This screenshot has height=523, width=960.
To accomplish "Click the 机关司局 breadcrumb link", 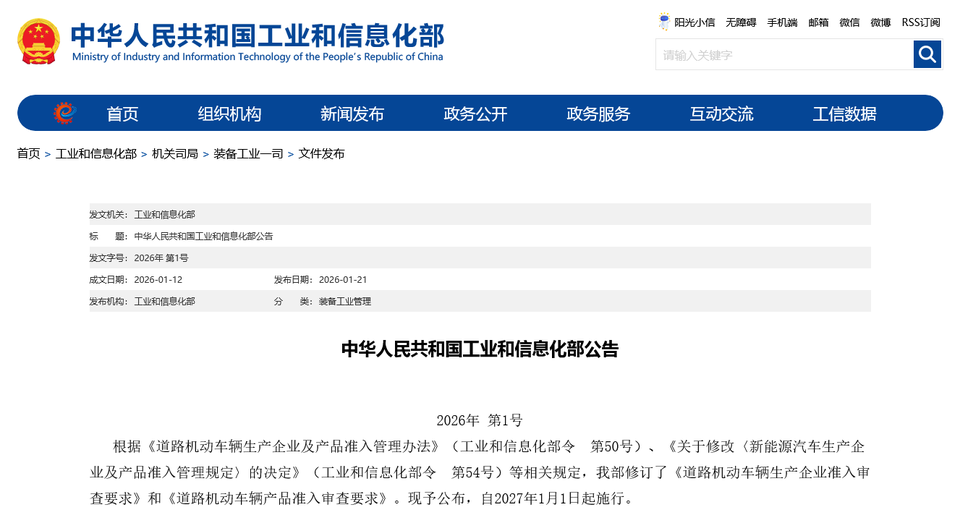I will (x=175, y=154).
